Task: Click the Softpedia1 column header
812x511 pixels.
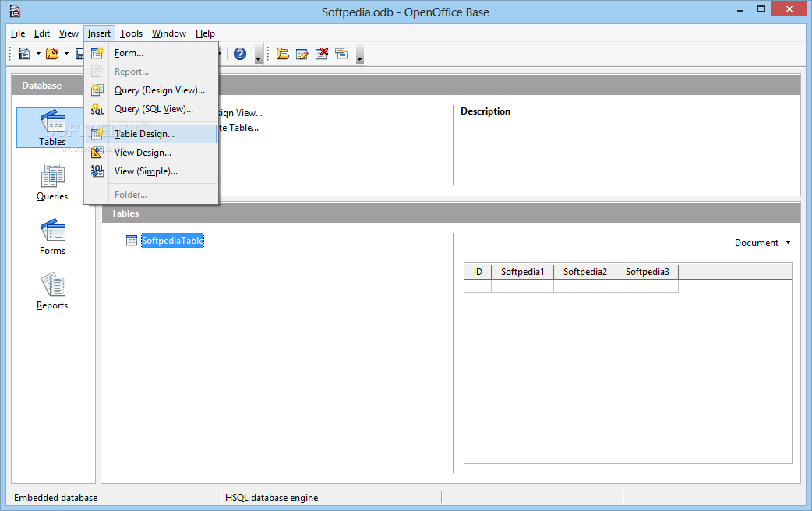Action: coord(523,271)
